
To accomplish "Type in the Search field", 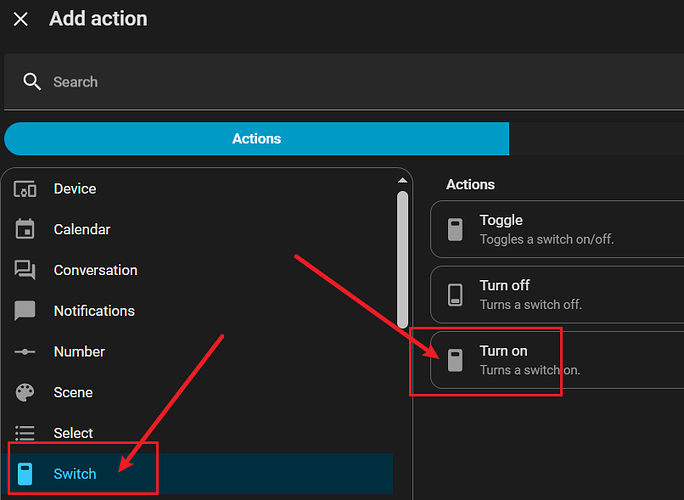I will pyautogui.click(x=300, y=82).
